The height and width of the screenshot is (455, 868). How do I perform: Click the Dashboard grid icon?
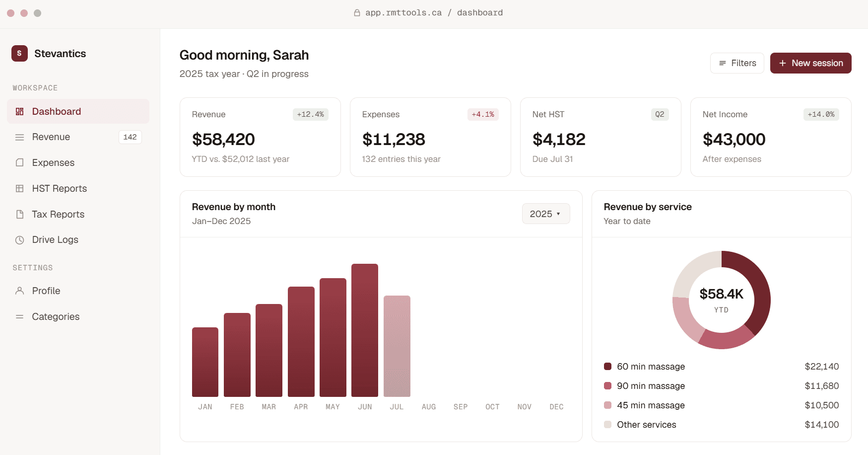coord(20,111)
